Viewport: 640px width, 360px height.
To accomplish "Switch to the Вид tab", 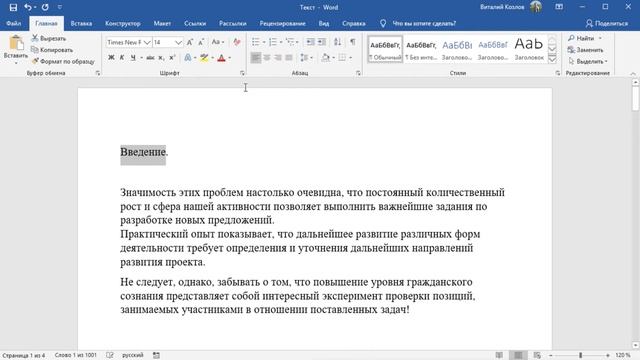I will [324, 23].
